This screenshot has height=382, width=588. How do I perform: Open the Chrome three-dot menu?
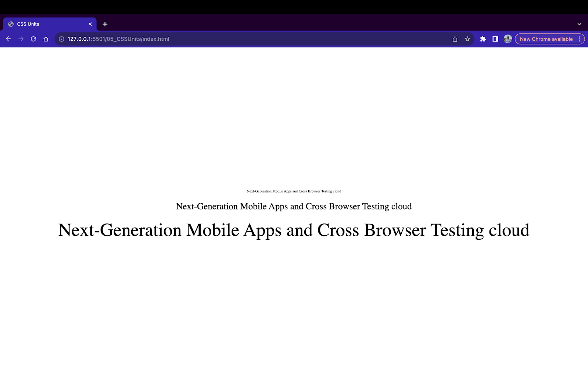coord(580,39)
